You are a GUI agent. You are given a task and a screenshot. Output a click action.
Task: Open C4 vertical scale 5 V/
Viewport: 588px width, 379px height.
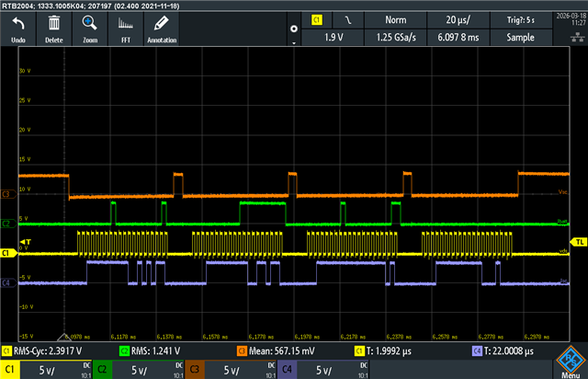(x=324, y=371)
